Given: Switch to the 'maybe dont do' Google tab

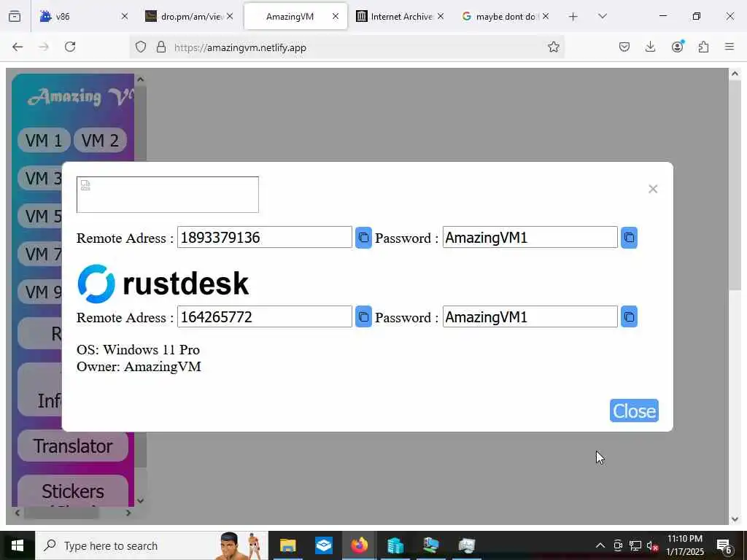Looking at the screenshot, I should pyautogui.click(x=506, y=16).
